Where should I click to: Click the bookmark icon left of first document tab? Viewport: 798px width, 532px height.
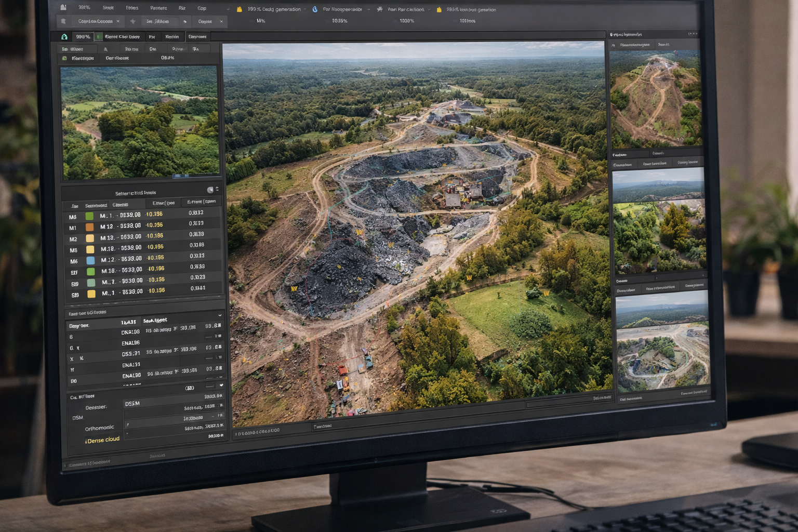click(x=63, y=21)
